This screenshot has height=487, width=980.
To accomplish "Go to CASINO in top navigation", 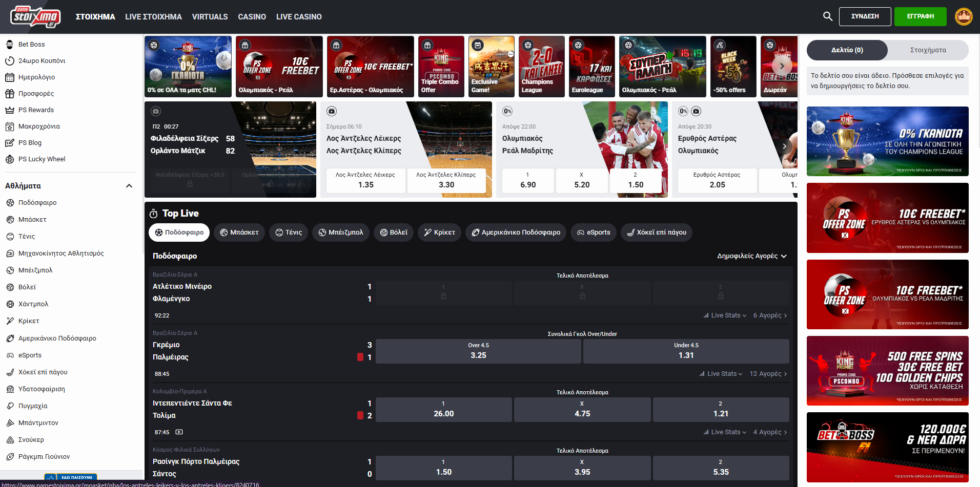I will click(252, 17).
